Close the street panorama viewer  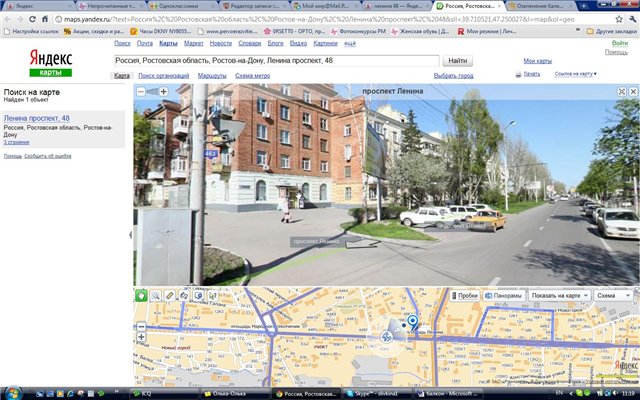click(633, 91)
